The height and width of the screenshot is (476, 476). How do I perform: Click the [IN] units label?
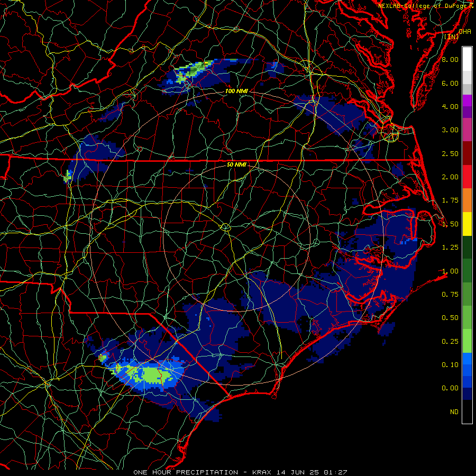(x=452, y=36)
